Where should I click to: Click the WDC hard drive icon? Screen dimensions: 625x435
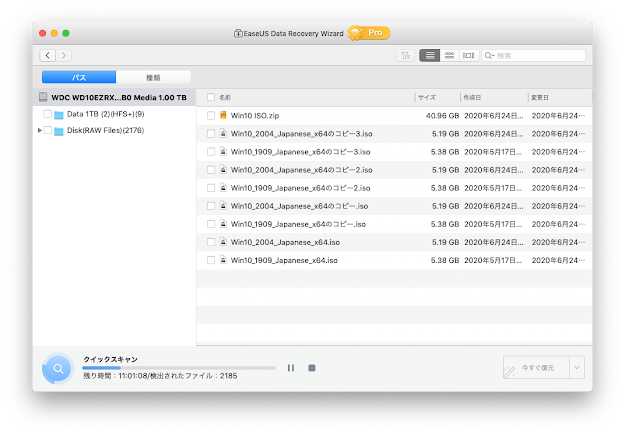tap(43, 97)
